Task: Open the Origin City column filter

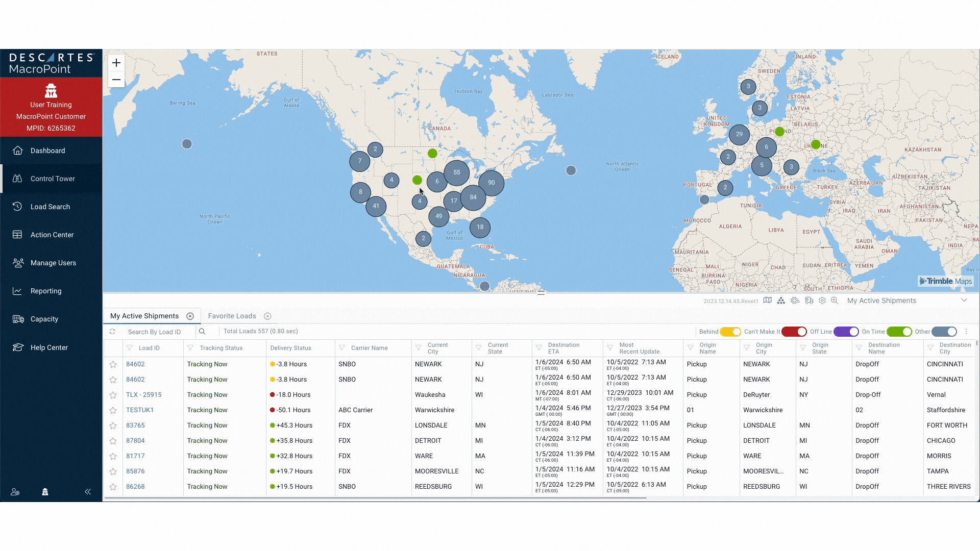Action: click(x=746, y=348)
